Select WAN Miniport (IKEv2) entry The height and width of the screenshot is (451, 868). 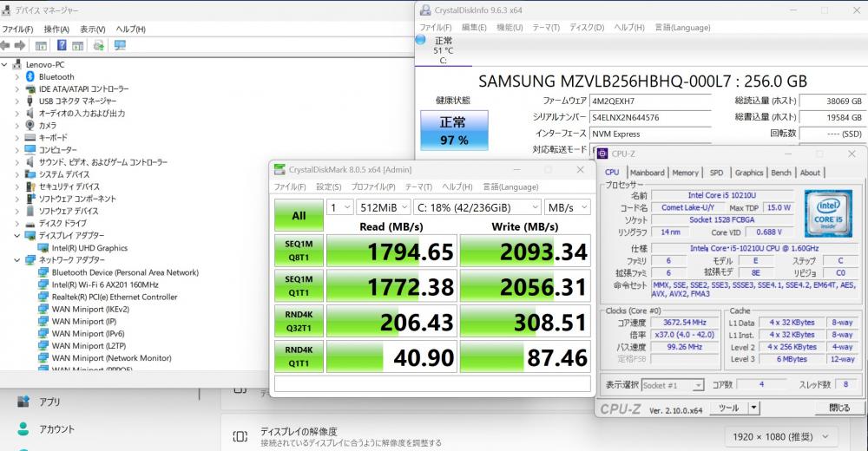90,309
